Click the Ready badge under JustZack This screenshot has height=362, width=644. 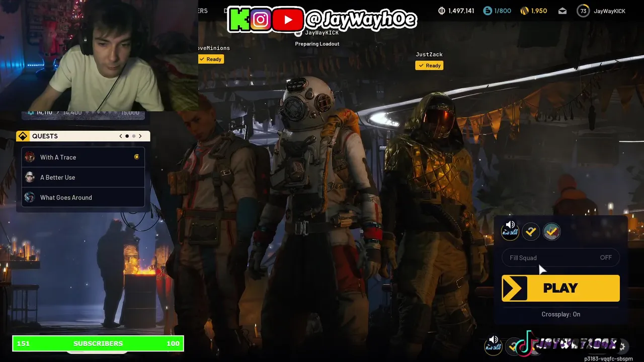pyautogui.click(x=429, y=65)
